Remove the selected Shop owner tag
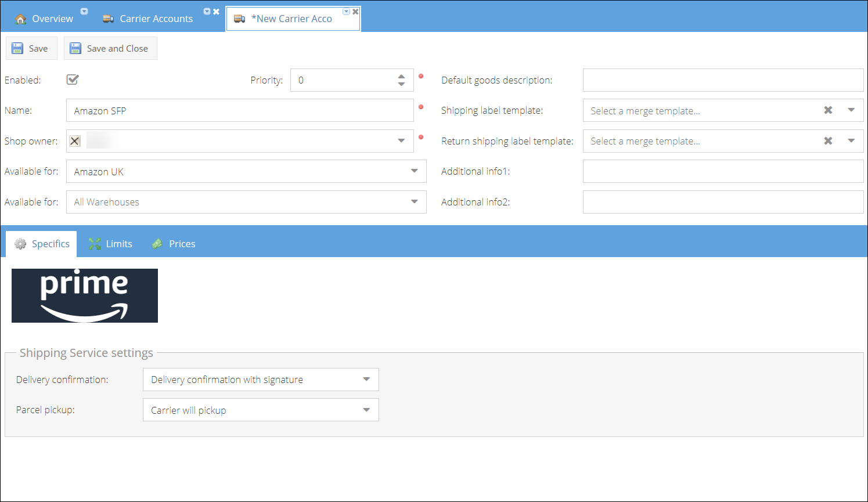Image resolution: width=868 pixels, height=502 pixels. click(75, 141)
